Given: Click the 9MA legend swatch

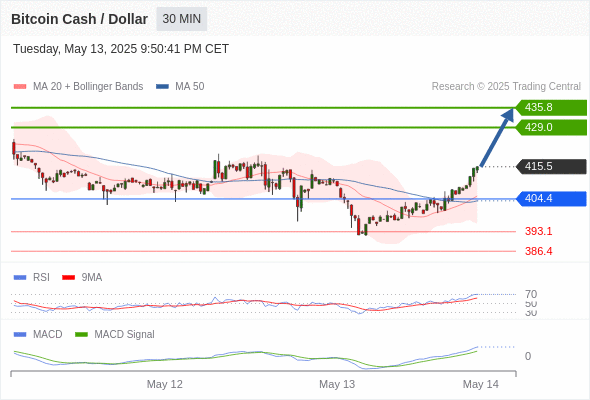Looking at the screenshot, I should [68, 278].
